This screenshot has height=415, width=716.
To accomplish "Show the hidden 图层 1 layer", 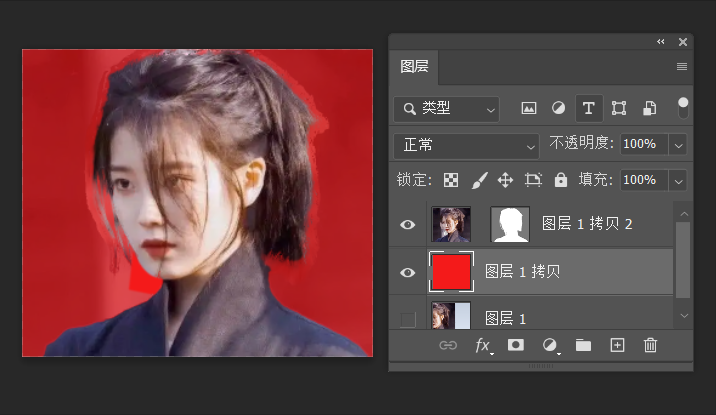I will pos(408,318).
